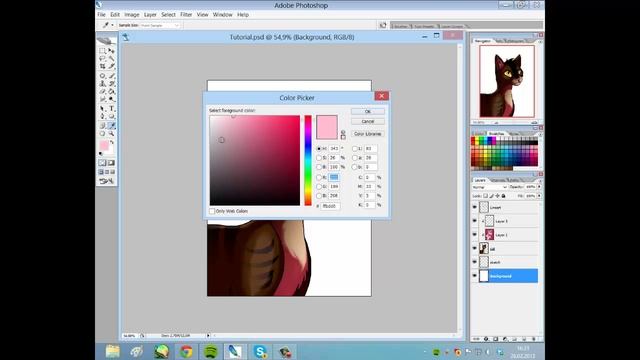Click the lock all icon
The image size is (640, 360).
pyautogui.click(x=503, y=196)
